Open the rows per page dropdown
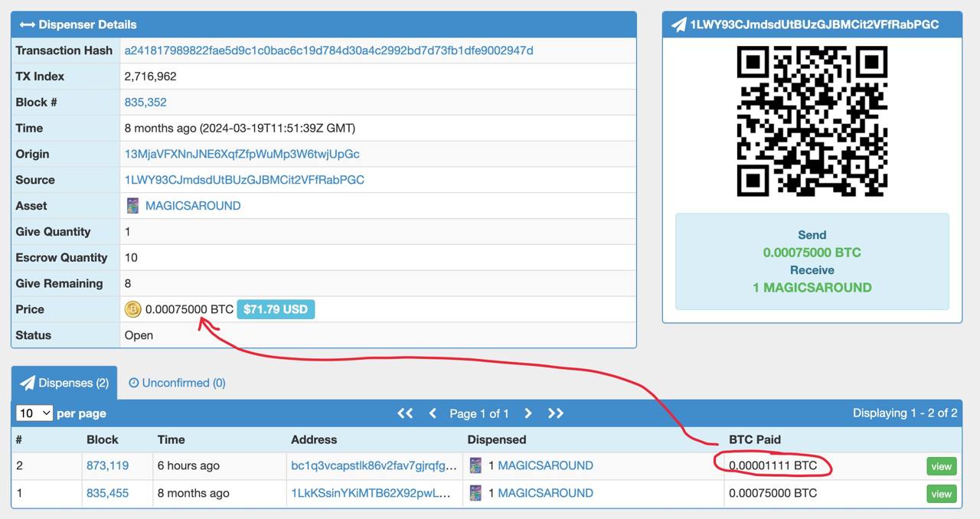 click(34, 413)
